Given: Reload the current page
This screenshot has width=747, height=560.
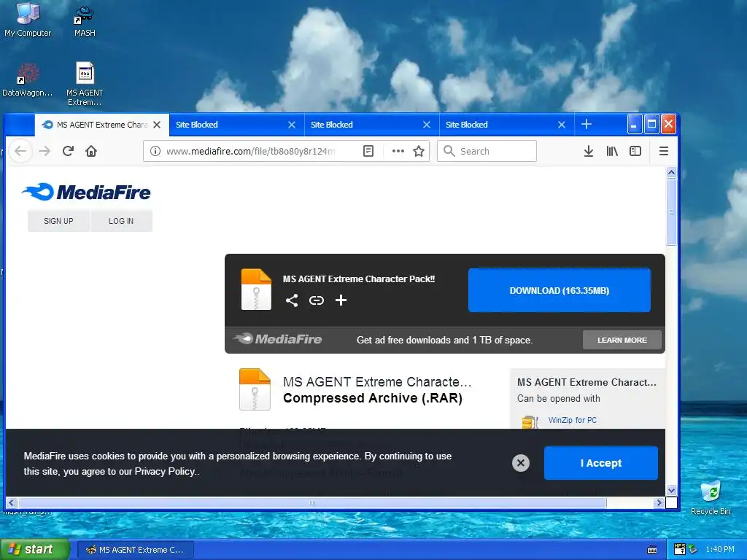Looking at the screenshot, I should (68, 151).
